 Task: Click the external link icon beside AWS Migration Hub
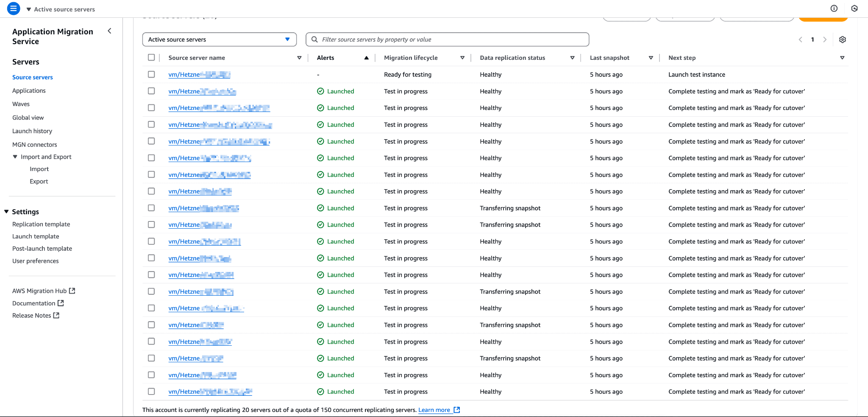coord(72,291)
